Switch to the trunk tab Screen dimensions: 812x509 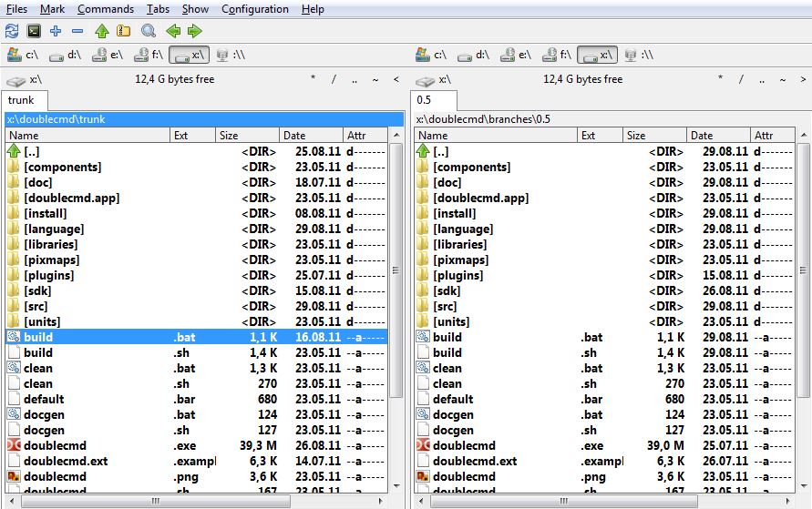pyautogui.click(x=25, y=100)
